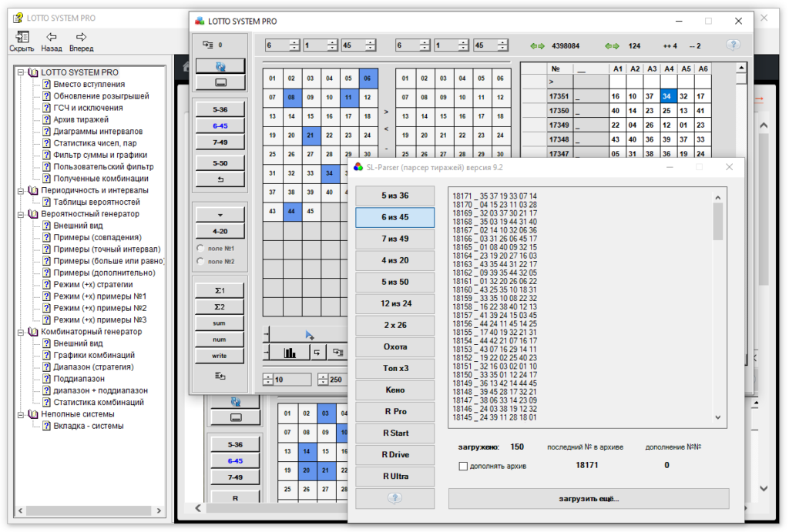Open Графики комбинаций help topic
Image resolution: width=789 pixels, height=532 pixels.
click(x=94, y=356)
